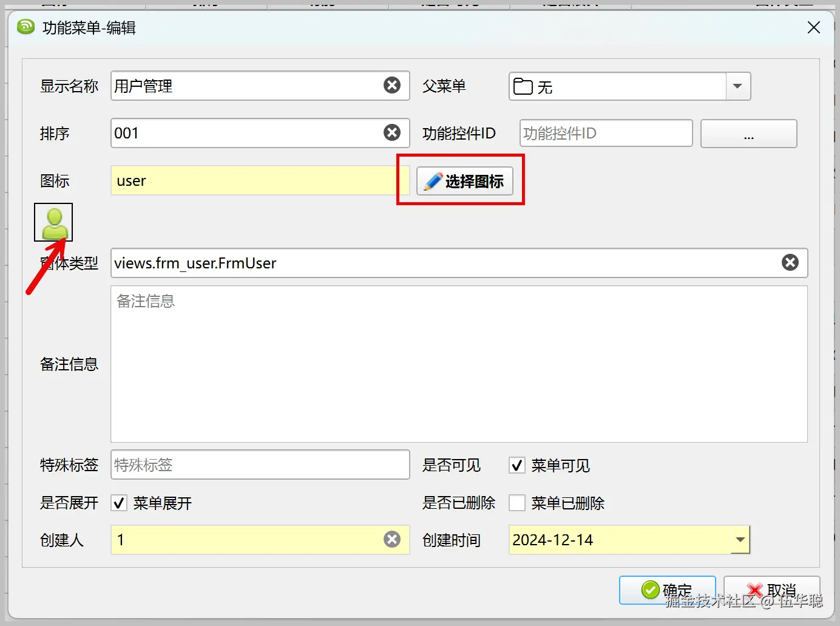Click the 创建时间 date value 2024-12-14
Screen dimensions: 840x626
(553, 539)
